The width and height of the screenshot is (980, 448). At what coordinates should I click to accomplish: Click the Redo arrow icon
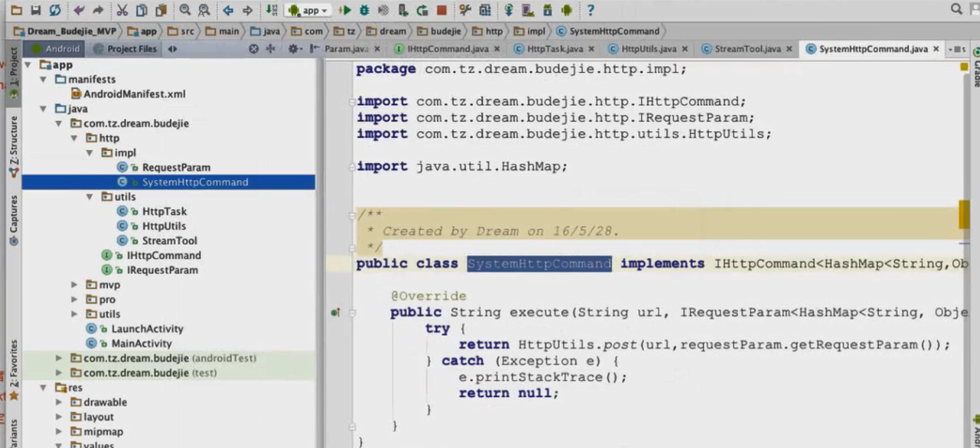click(98, 11)
